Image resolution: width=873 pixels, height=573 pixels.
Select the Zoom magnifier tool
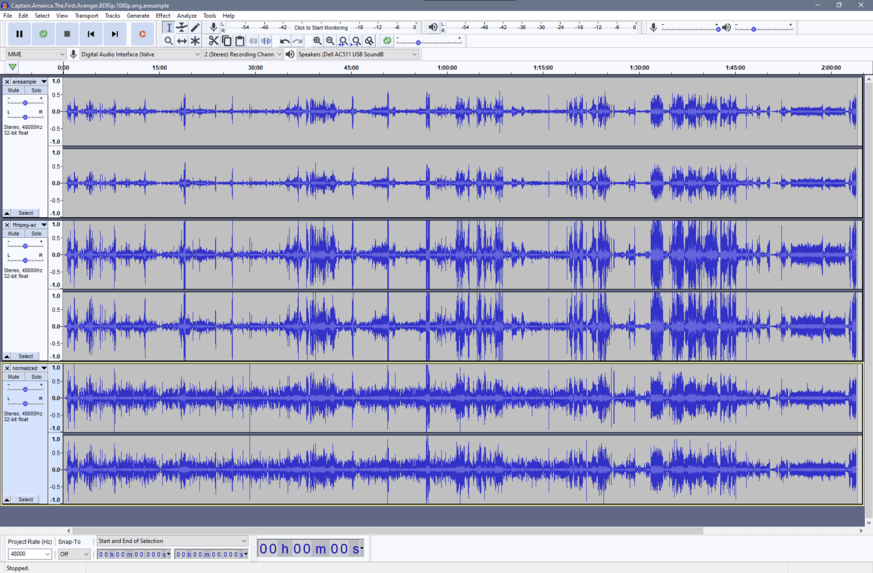pos(169,41)
